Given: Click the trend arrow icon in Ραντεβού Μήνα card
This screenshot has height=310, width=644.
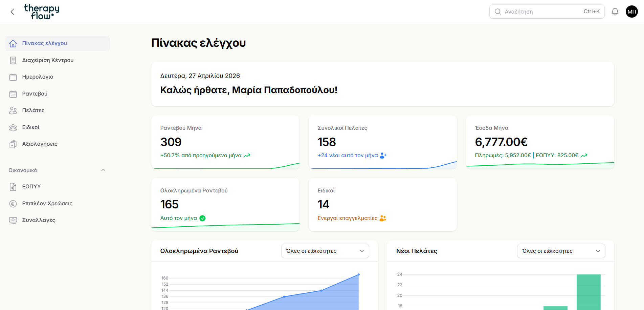Looking at the screenshot, I should pos(247,156).
